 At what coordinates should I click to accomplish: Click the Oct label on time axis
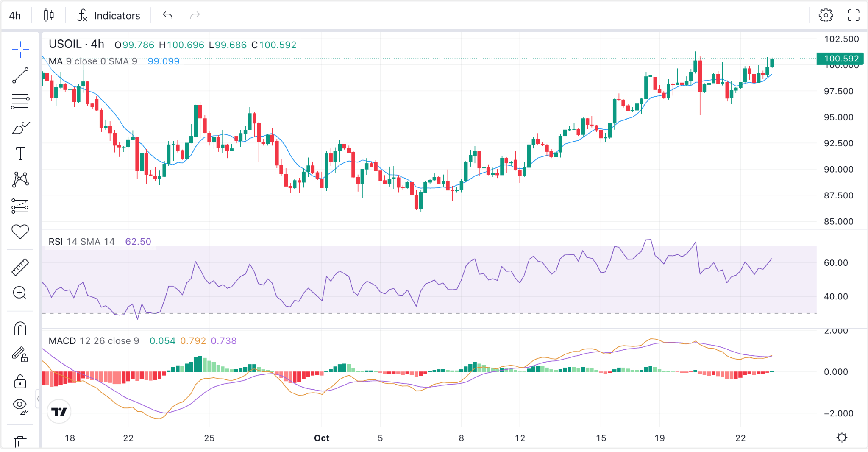point(322,438)
